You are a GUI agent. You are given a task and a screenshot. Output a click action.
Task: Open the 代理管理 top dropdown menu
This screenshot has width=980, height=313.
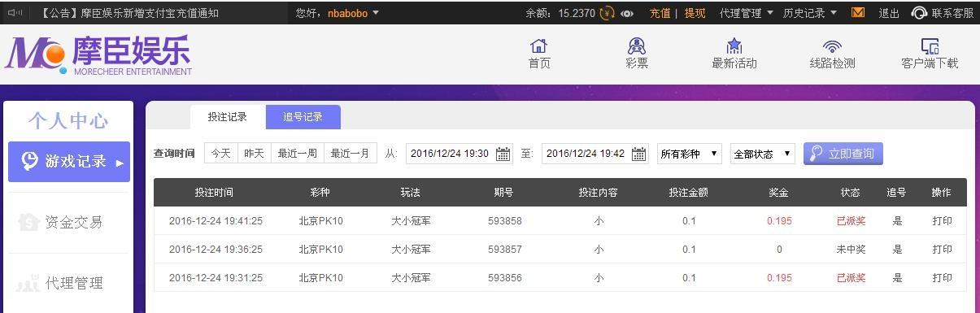coord(747,13)
